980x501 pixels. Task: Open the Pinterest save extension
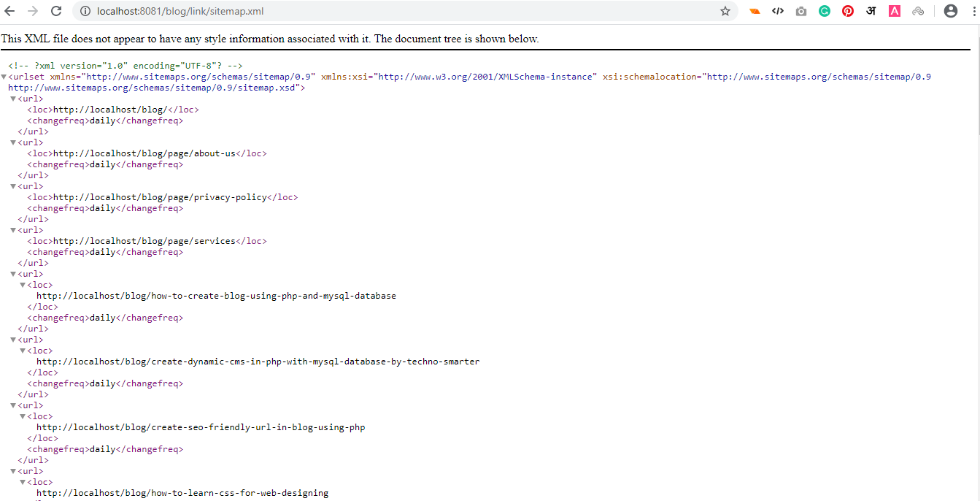(848, 11)
